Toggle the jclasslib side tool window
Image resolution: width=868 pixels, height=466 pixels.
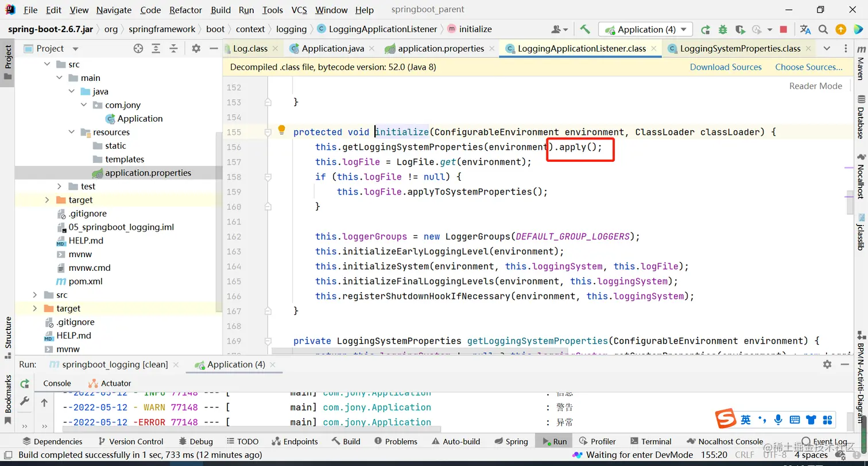click(x=861, y=231)
